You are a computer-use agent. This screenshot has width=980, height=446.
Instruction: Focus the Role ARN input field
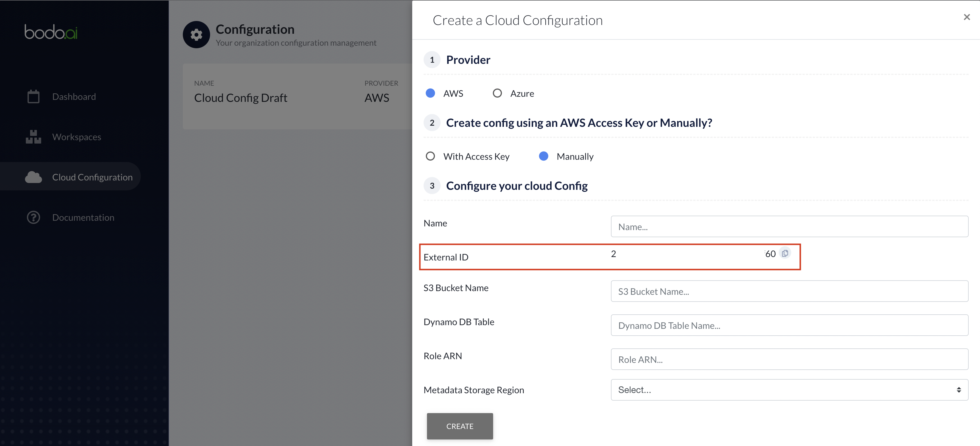[x=790, y=359]
